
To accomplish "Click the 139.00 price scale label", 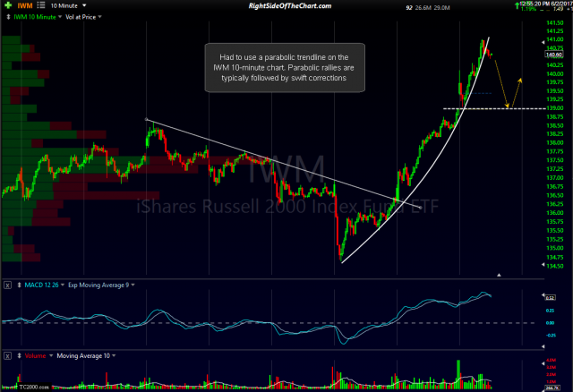I will [555, 108].
